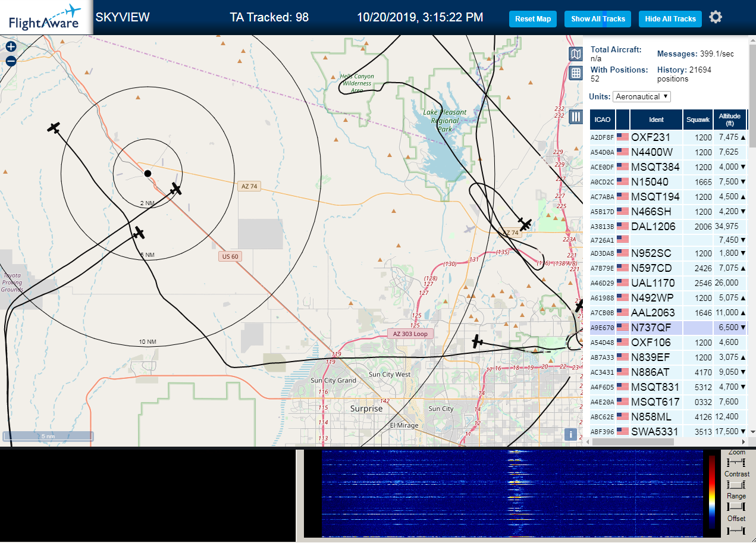Click the flag icon in N737QF row
This screenshot has width=756, height=543.
(x=623, y=327)
